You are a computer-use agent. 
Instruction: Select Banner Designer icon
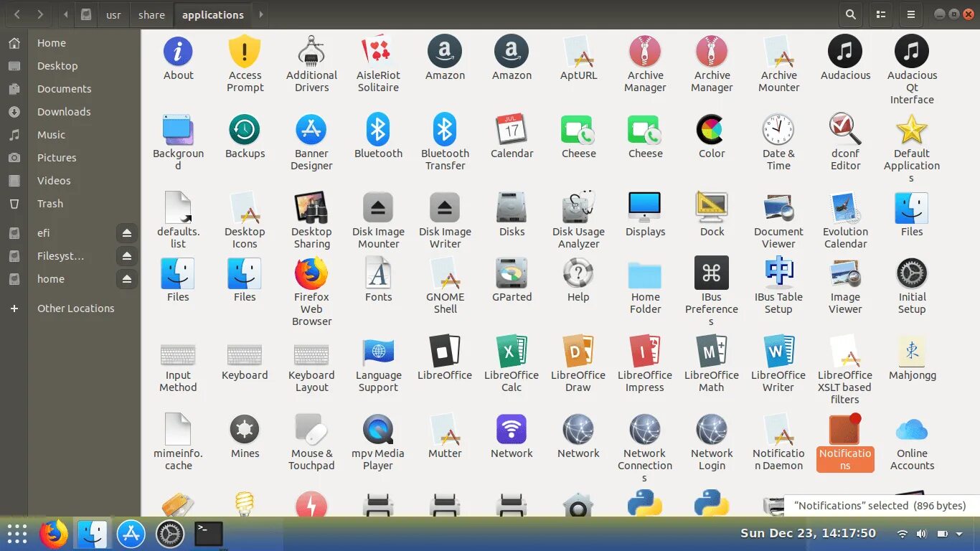tap(311, 130)
